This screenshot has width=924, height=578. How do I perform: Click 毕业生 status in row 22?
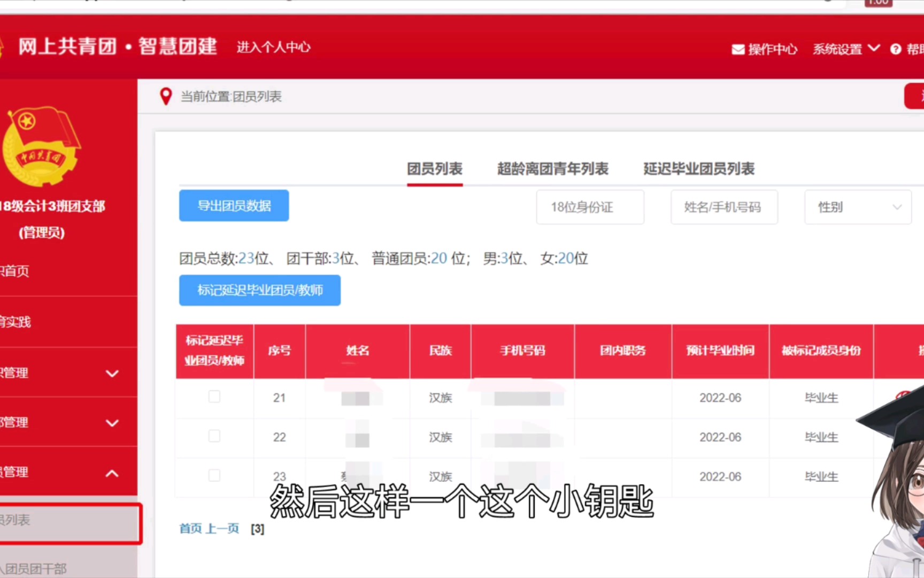(821, 437)
